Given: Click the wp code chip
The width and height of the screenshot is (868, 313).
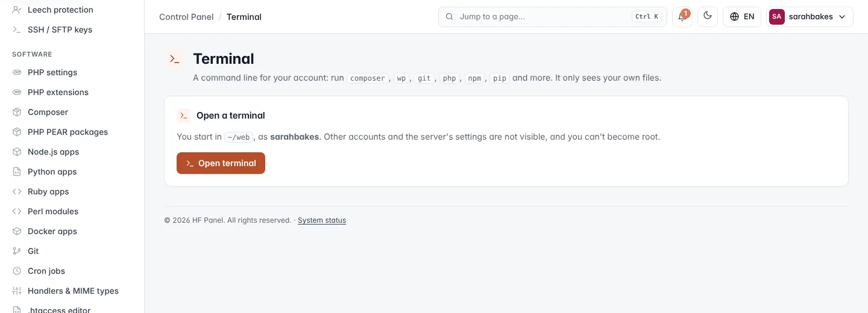Looking at the screenshot, I should [401, 78].
